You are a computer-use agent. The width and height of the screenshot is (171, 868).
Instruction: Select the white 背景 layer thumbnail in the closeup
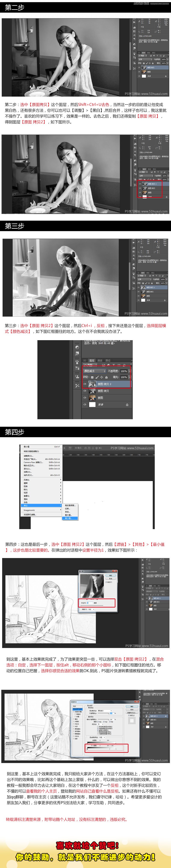coord(92,405)
